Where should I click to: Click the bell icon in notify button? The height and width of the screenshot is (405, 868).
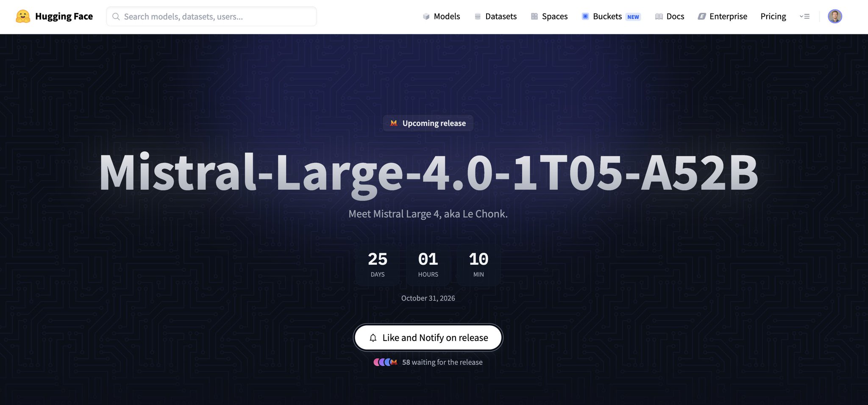tap(373, 338)
